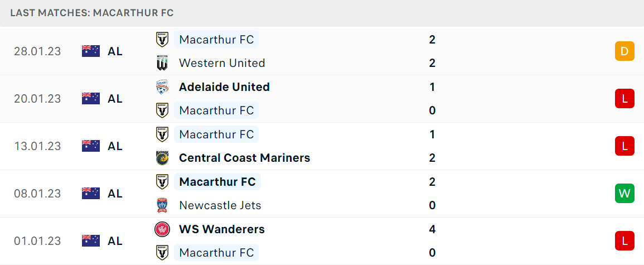The image size is (644, 265).
Task: Open the Newcastle Jets team link
Action: [220, 205]
